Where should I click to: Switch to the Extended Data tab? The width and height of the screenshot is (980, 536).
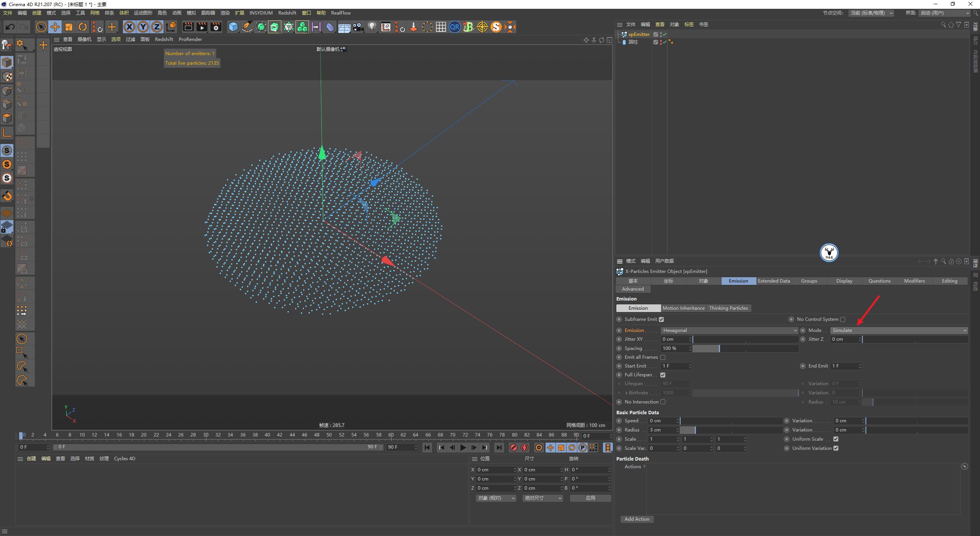773,281
